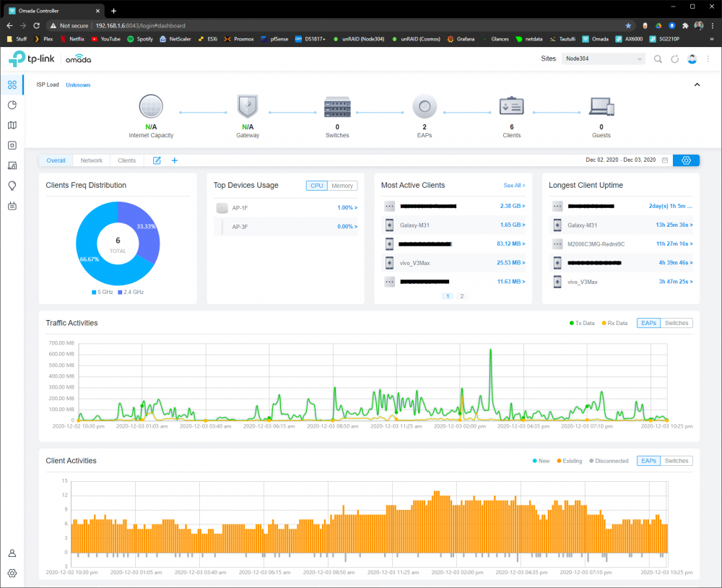Collapse the topology overview panel chevron
The height and width of the screenshot is (588, 722).
pyautogui.click(x=697, y=85)
